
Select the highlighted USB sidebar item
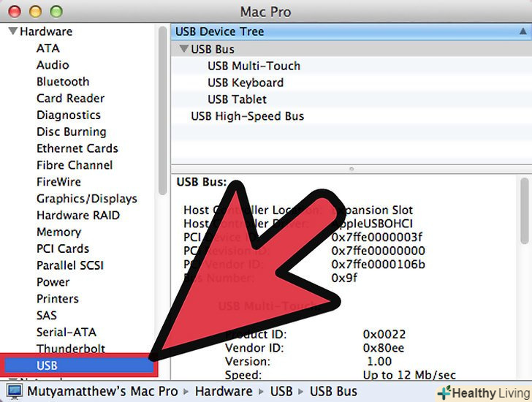pyautogui.click(x=79, y=365)
